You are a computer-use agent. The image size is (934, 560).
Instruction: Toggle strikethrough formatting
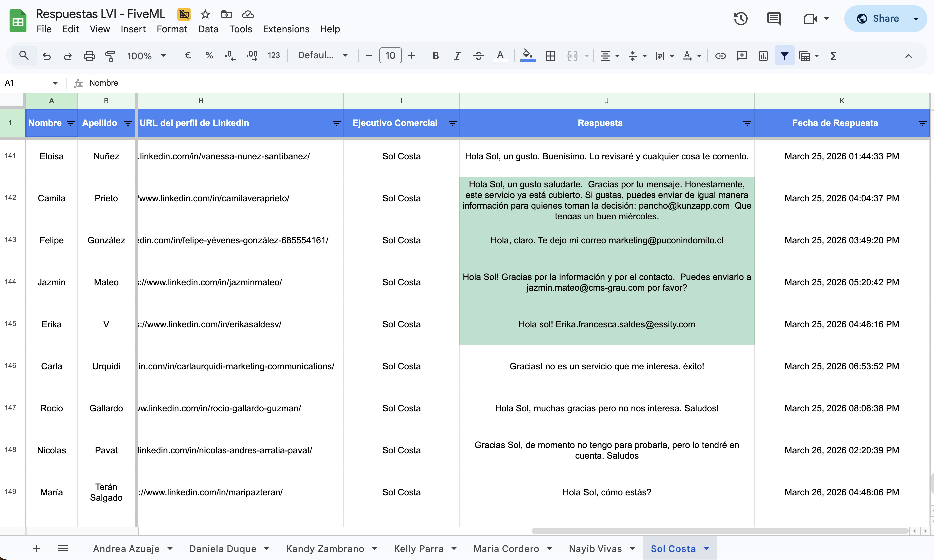point(478,56)
